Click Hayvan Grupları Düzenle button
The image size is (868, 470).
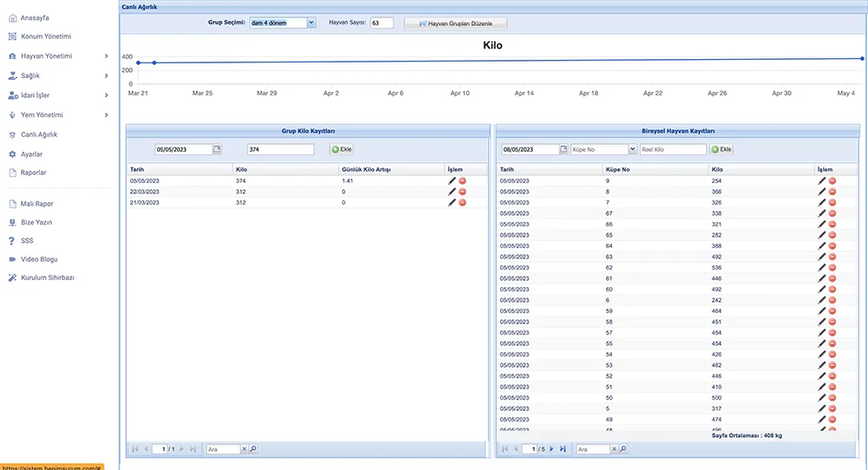point(456,24)
